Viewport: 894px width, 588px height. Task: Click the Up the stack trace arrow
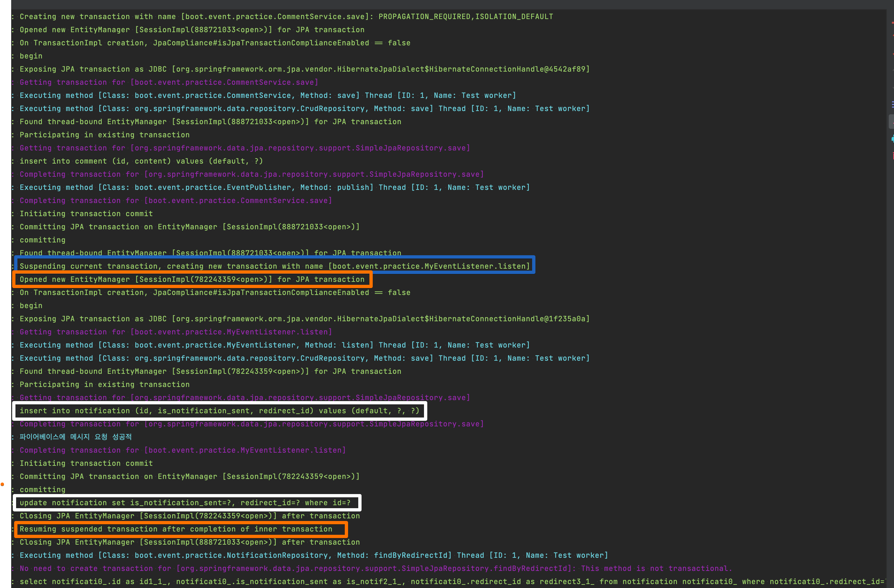(893, 70)
